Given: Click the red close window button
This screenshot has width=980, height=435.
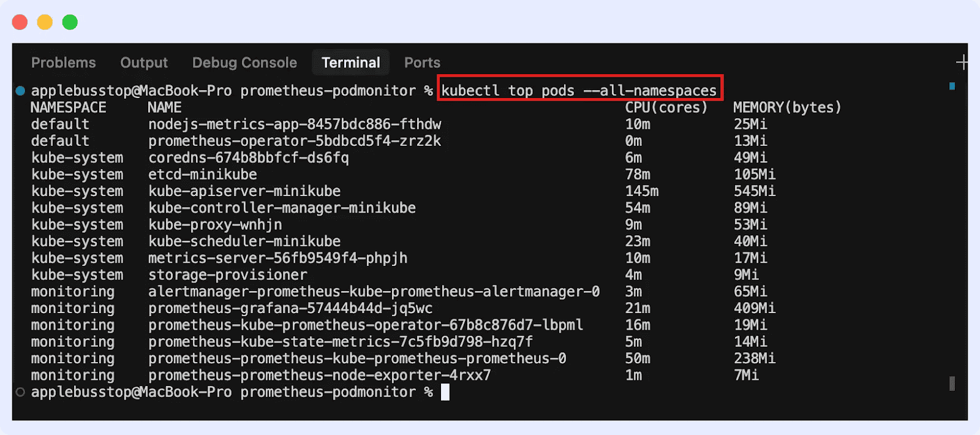Looking at the screenshot, I should [19, 21].
